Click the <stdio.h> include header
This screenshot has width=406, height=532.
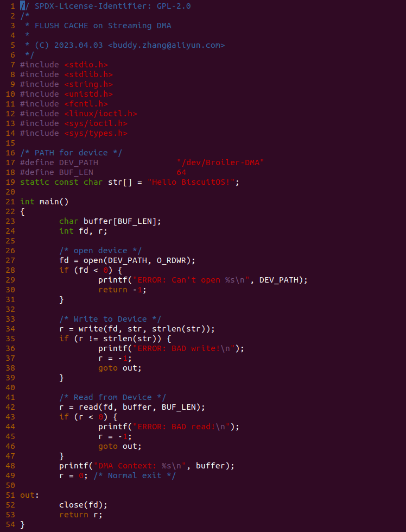pyautogui.click(x=86, y=65)
